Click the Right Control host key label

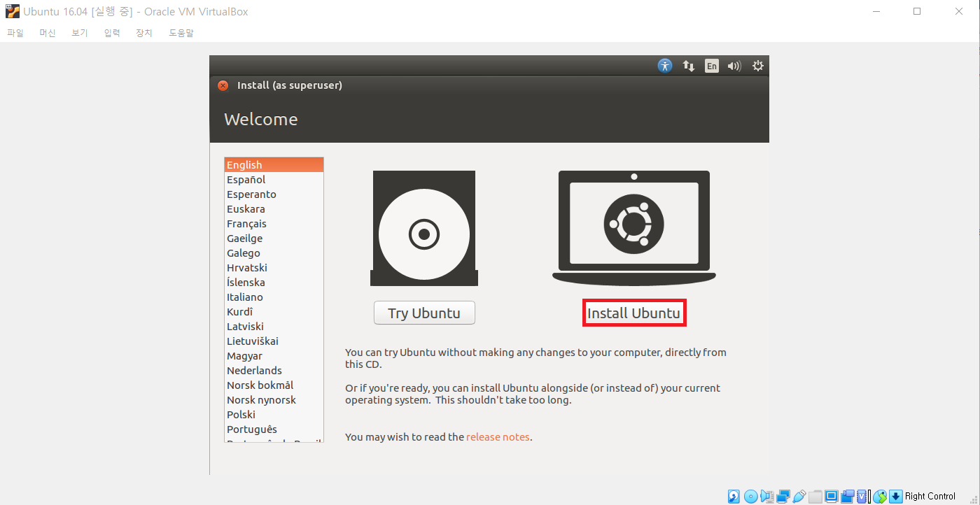click(x=930, y=497)
